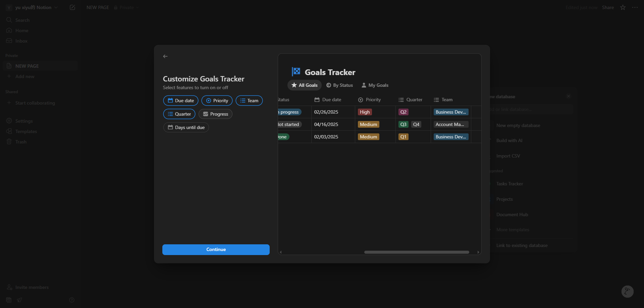
Task: Click the Q3 quarter tag
Action: 403,124
